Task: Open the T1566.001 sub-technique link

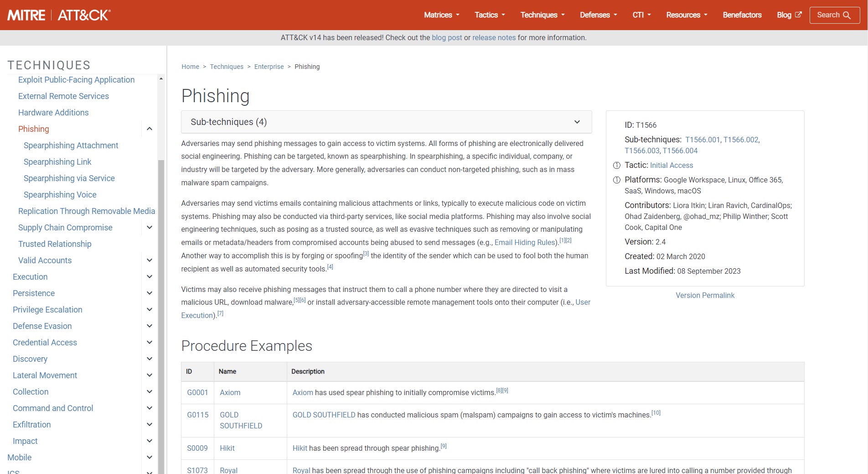Action: pyautogui.click(x=702, y=140)
